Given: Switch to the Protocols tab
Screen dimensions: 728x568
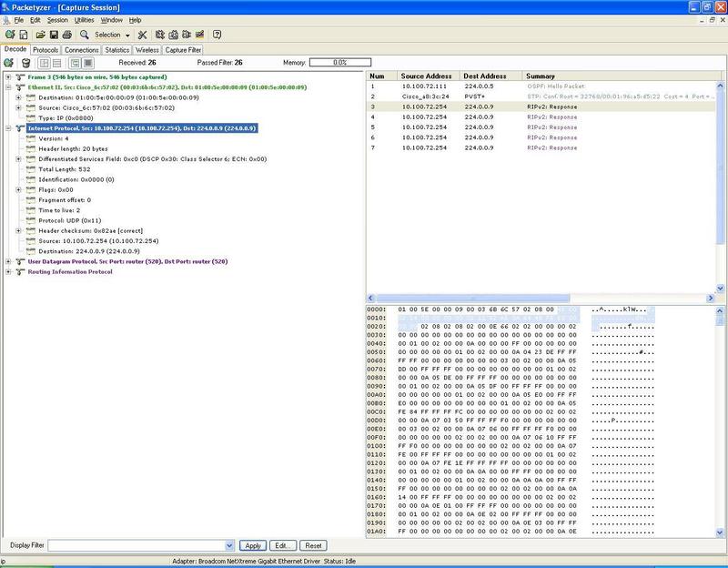Looking at the screenshot, I should pyautogui.click(x=45, y=50).
